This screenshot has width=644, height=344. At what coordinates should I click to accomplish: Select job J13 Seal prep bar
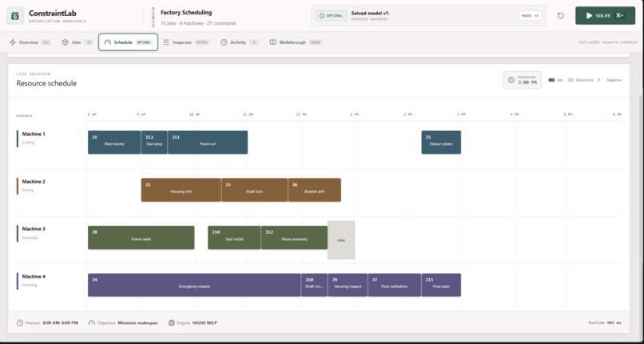point(154,142)
